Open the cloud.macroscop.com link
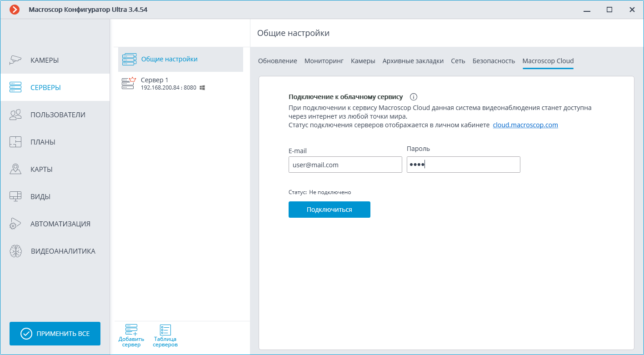Image resolution: width=644 pixels, height=355 pixels. (525, 125)
